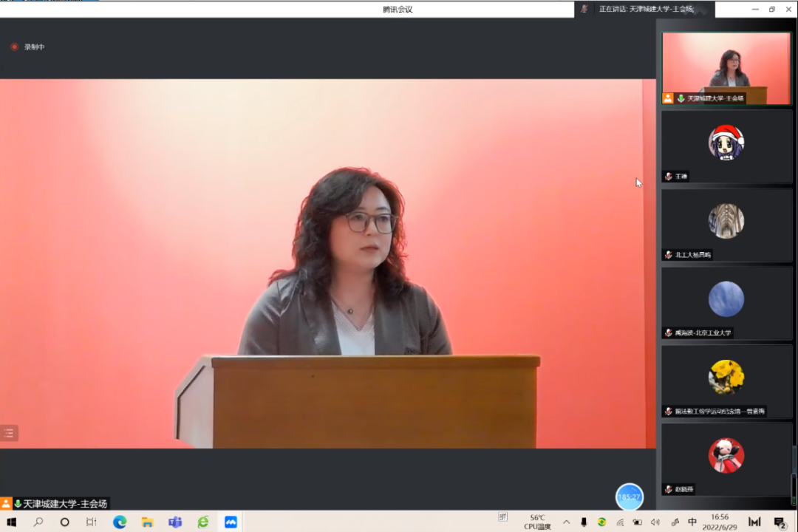
Task: Open the side list panel icon on video
Action: (9, 434)
